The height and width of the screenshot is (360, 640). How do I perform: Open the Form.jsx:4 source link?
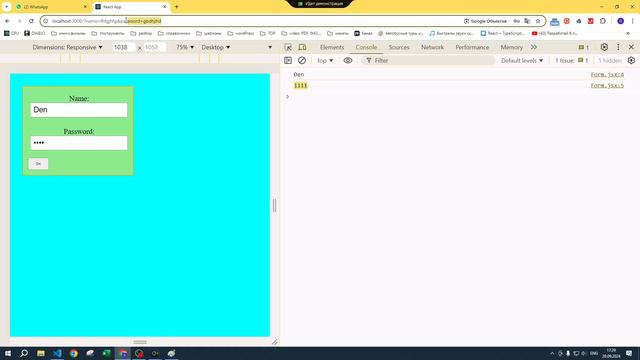[607, 75]
